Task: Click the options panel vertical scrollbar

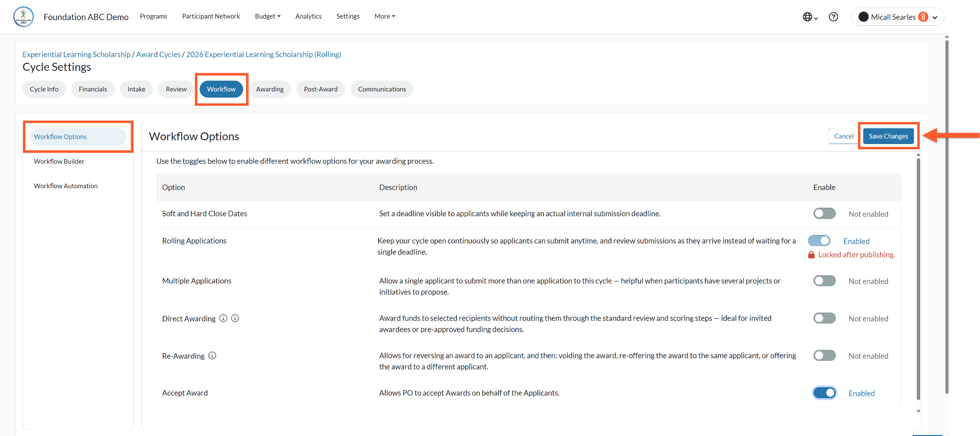Action: click(918, 279)
